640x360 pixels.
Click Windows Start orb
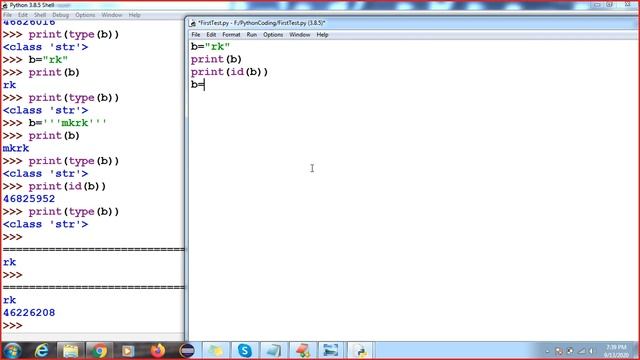point(12,351)
